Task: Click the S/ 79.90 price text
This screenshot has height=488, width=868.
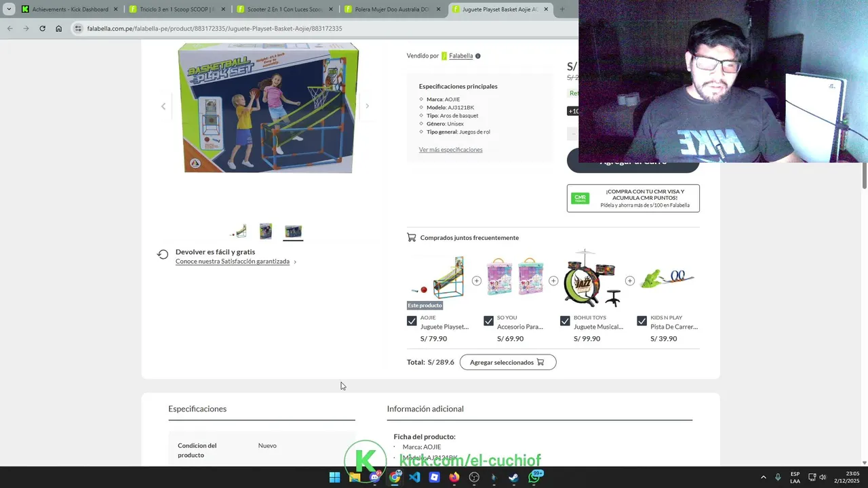Action: pos(433,339)
